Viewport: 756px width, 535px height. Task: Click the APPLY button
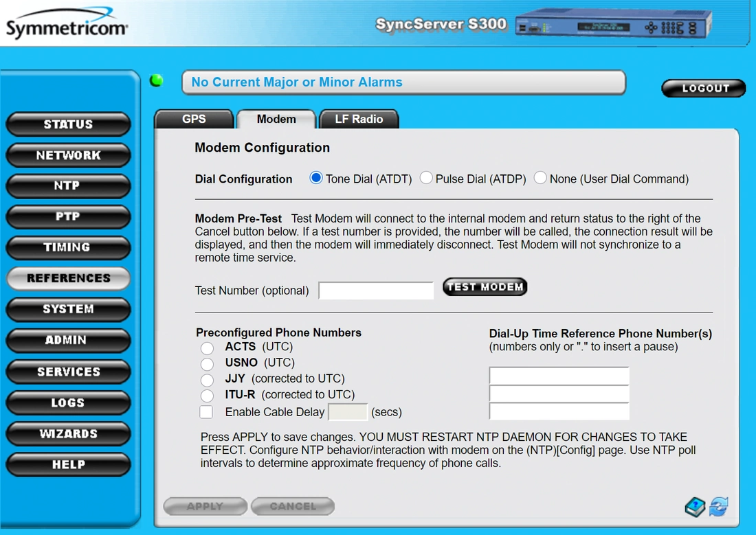point(205,506)
